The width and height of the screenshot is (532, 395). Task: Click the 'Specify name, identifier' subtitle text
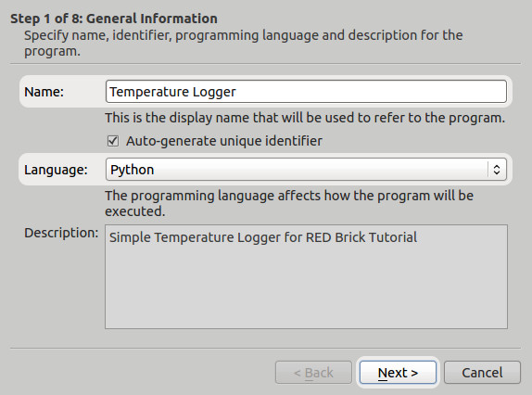tap(243, 43)
